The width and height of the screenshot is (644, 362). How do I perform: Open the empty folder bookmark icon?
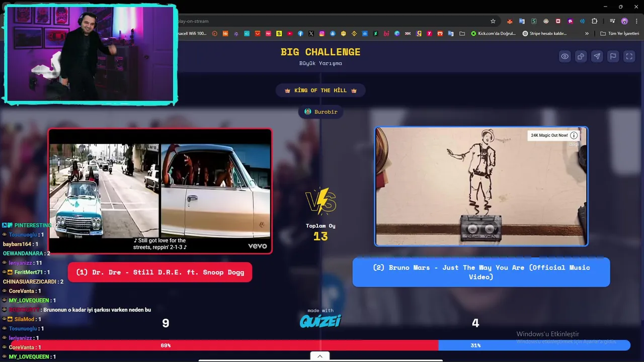[x=462, y=34]
